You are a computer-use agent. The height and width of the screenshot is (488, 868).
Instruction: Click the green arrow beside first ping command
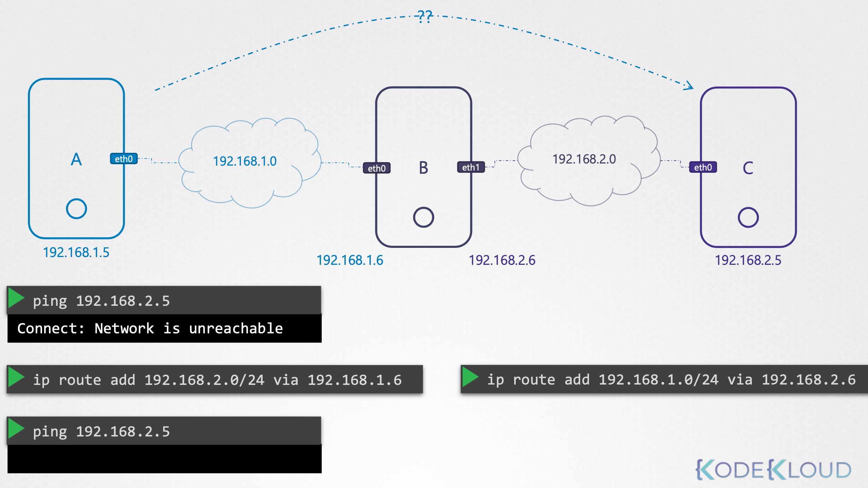(16, 298)
